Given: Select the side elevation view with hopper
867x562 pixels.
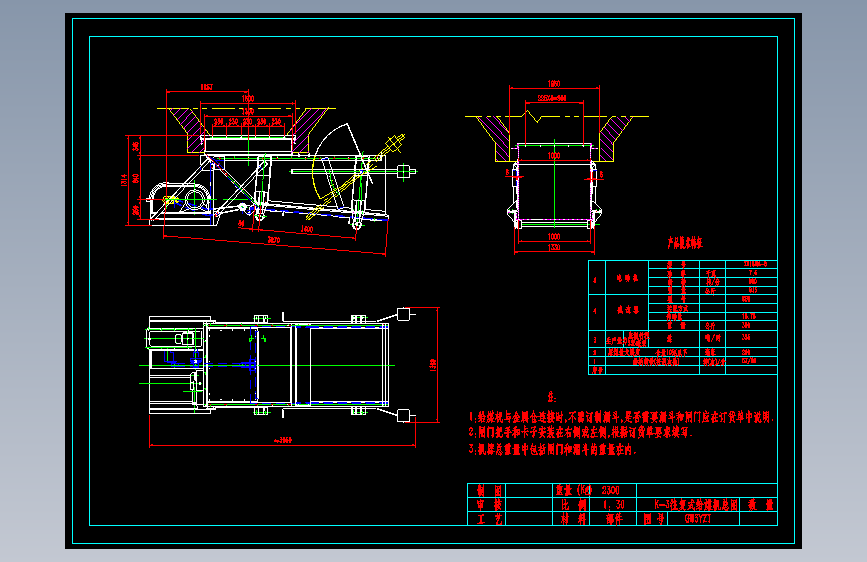Looking at the screenshot, I should click(269, 169).
